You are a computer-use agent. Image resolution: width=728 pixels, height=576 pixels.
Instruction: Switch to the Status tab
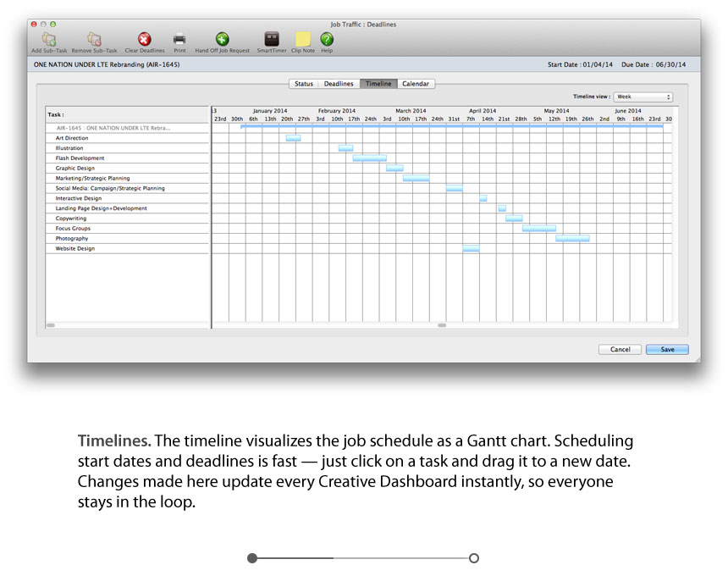303,84
